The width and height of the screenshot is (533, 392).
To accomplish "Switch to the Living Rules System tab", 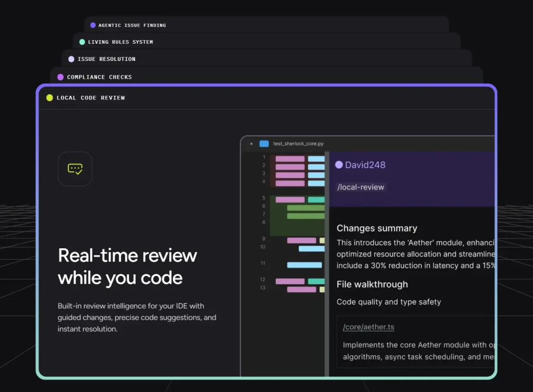I will (120, 42).
